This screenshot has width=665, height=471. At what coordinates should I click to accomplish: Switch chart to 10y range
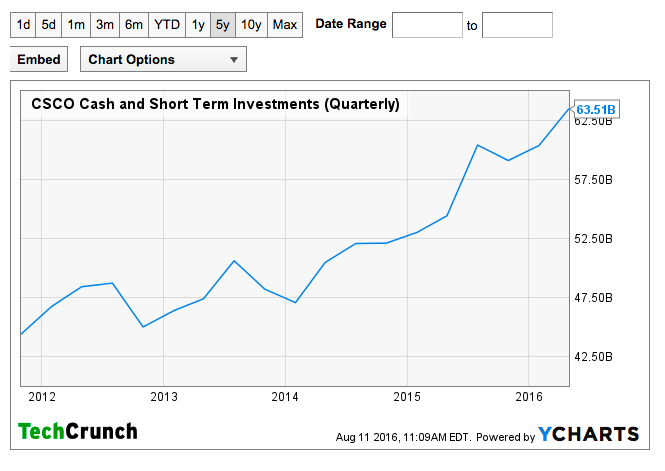point(251,24)
